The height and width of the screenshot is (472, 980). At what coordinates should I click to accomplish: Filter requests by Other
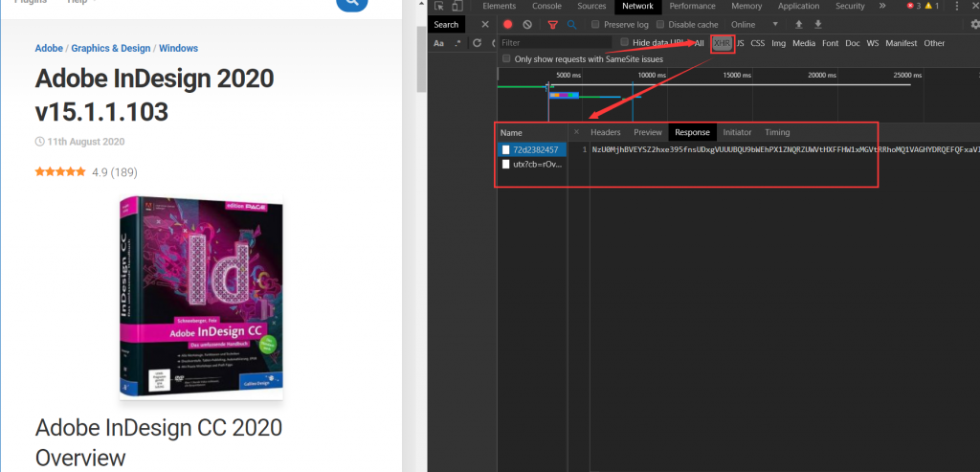(x=934, y=43)
